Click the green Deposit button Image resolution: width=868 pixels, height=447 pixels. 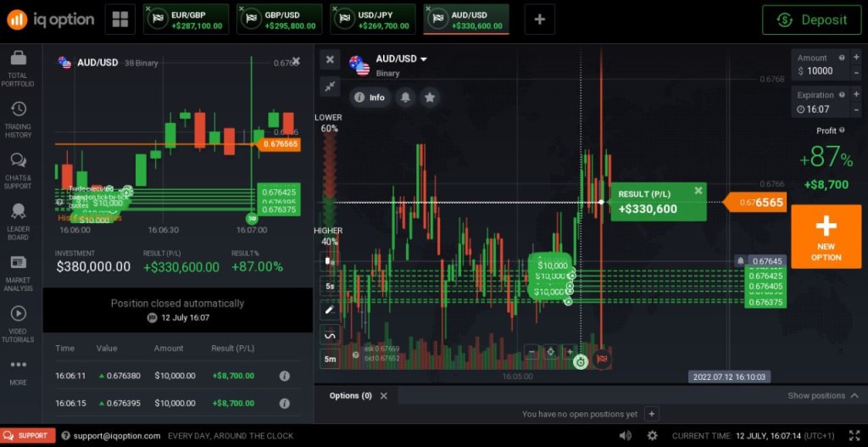(x=812, y=20)
